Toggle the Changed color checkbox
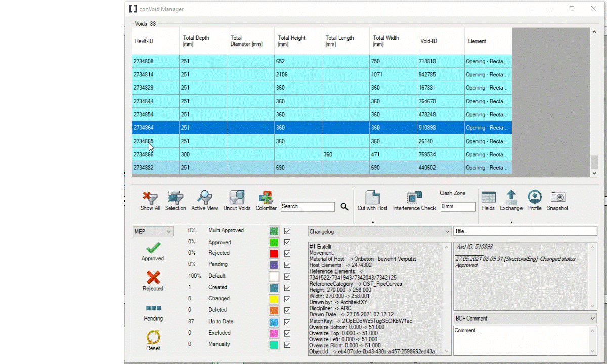 coord(287,299)
